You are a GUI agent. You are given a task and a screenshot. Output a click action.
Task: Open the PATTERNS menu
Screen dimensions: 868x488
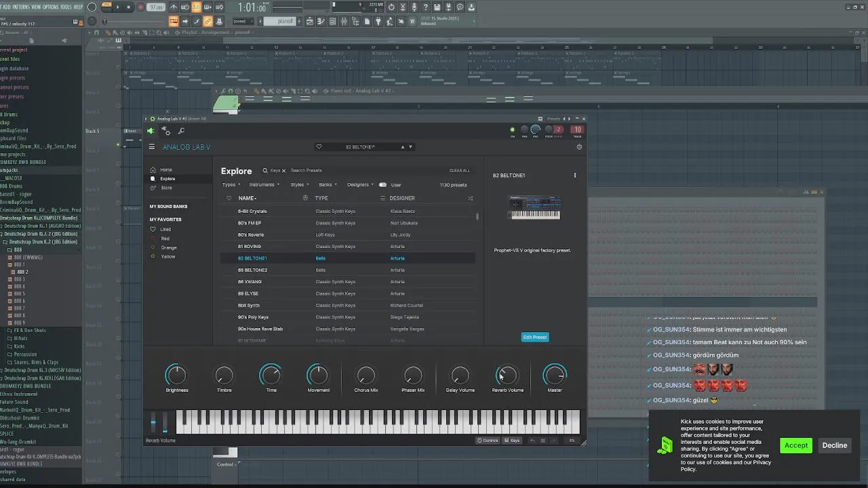[20, 7]
